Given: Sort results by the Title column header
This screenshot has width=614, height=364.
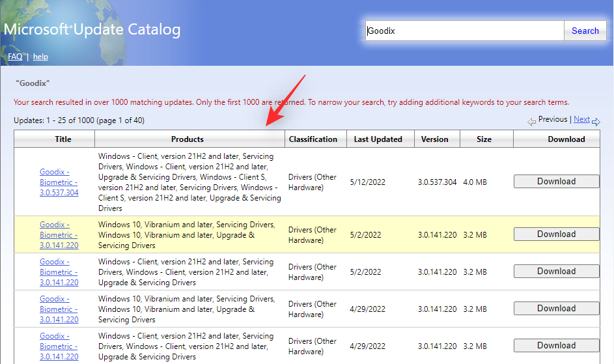Looking at the screenshot, I should (x=63, y=139).
